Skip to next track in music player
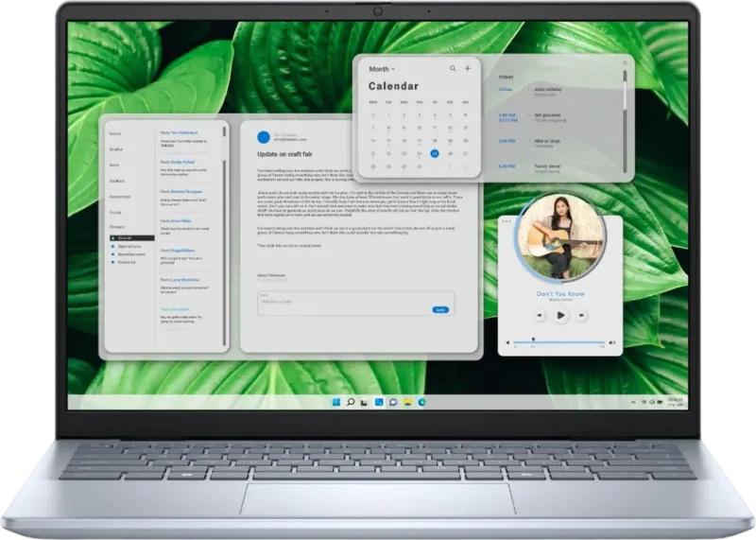Screen dimensions: 756x540 (x=581, y=315)
